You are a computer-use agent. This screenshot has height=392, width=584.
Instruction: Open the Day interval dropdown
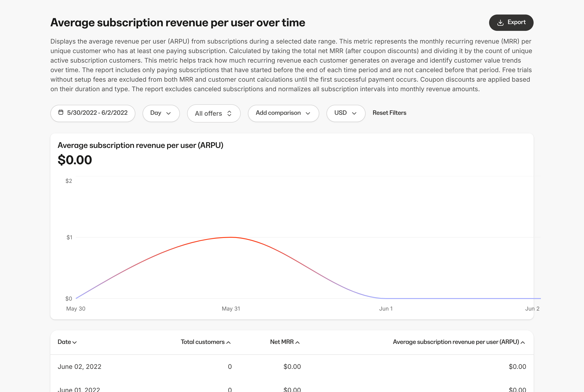click(x=161, y=113)
